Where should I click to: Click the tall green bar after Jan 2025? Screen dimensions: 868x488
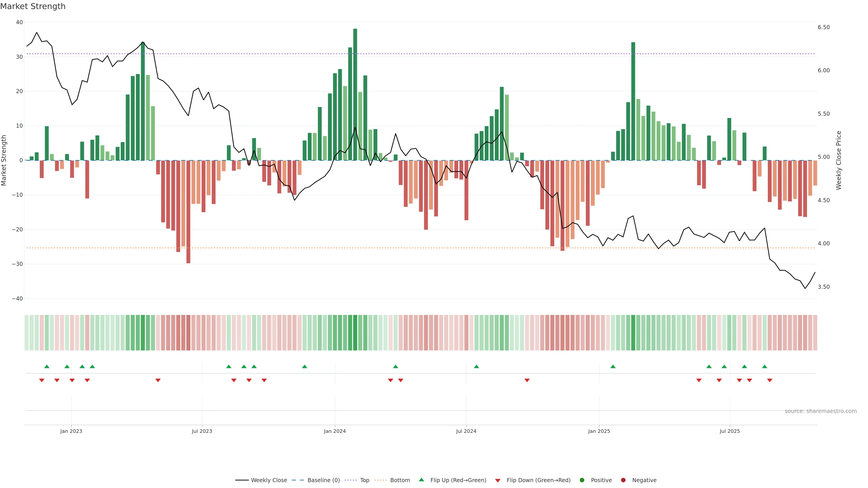[633, 101]
